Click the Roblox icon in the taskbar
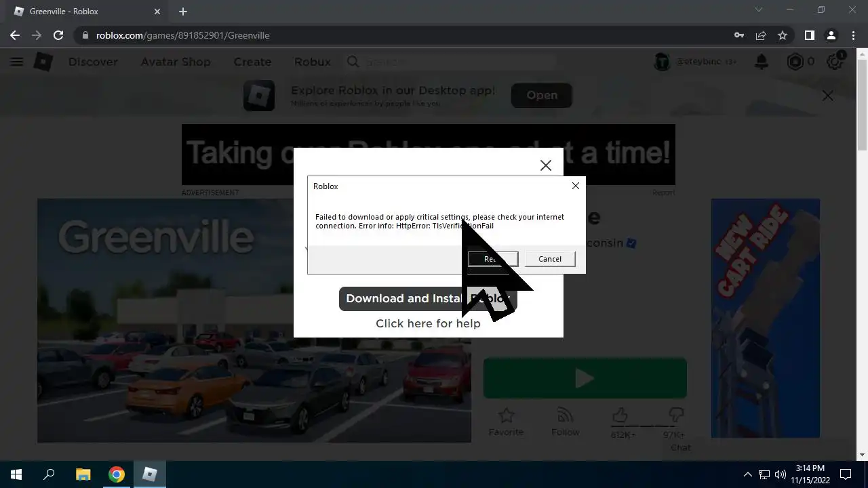 (150, 474)
